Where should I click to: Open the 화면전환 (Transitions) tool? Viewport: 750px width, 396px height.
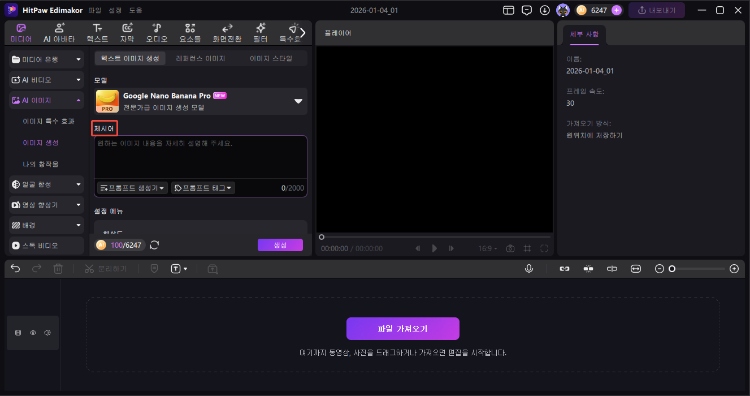[227, 33]
